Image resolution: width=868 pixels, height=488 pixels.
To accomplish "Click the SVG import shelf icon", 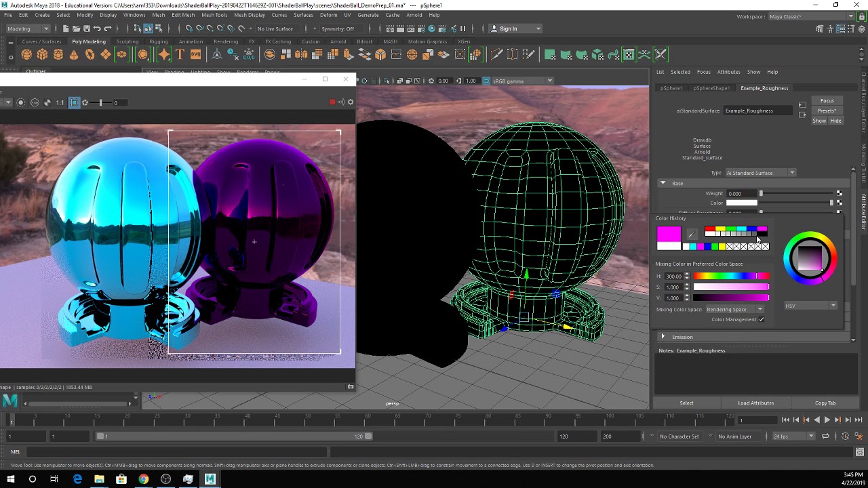I will (x=195, y=54).
